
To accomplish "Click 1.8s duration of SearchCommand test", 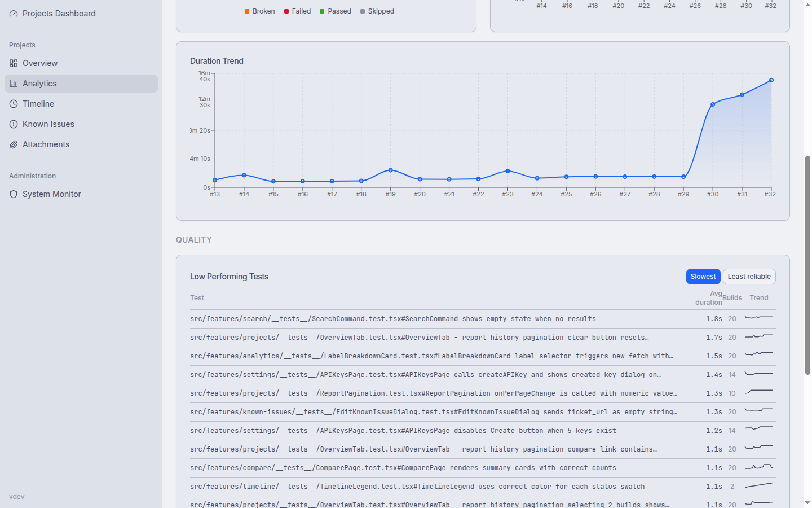I will point(714,319).
